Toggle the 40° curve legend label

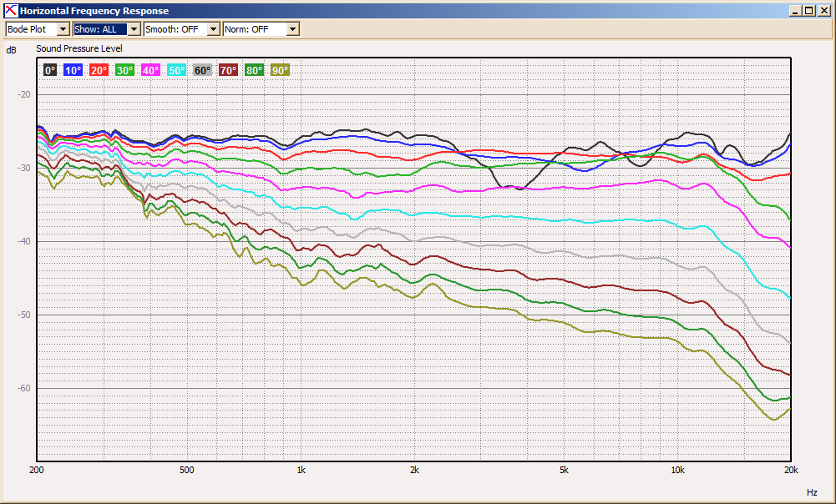click(x=151, y=70)
